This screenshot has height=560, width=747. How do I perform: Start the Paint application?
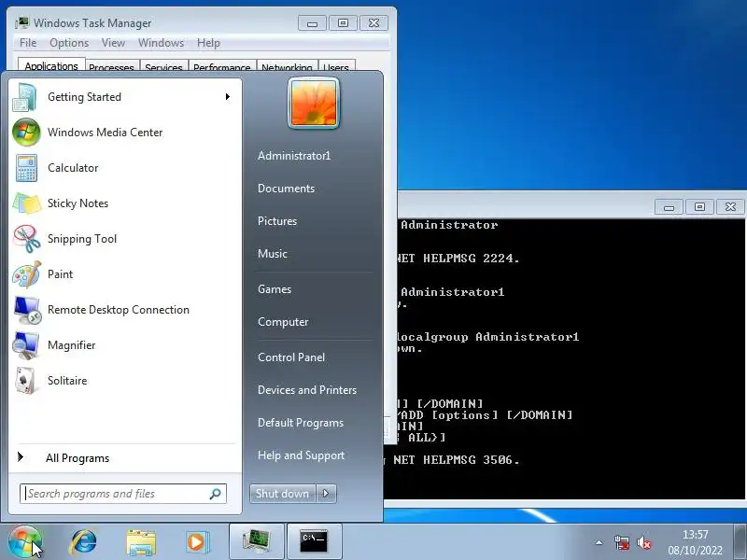click(123, 274)
